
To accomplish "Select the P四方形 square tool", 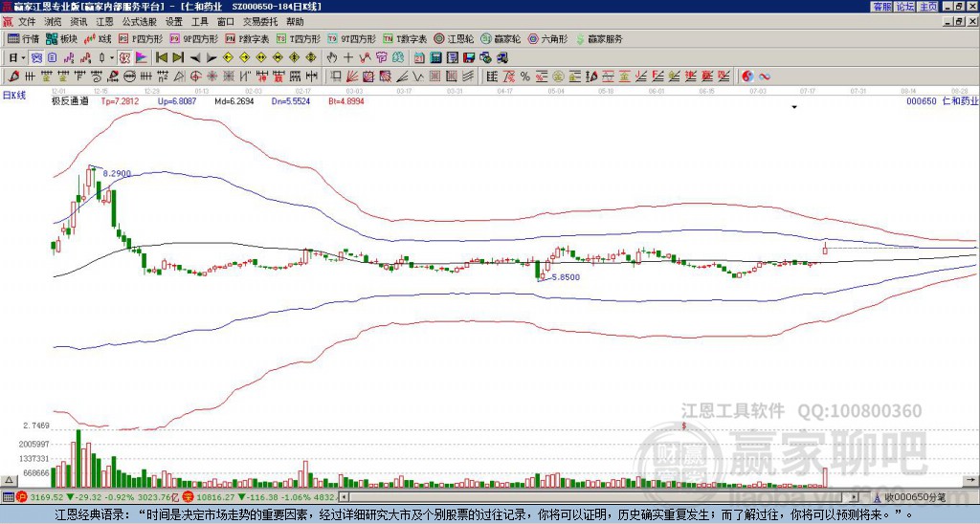I will [x=142, y=39].
